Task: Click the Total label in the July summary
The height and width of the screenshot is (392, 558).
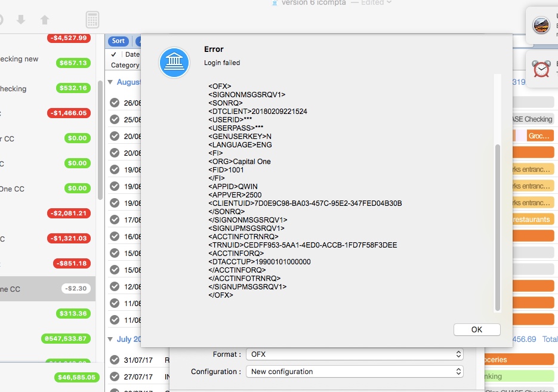Action: pos(550,339)
